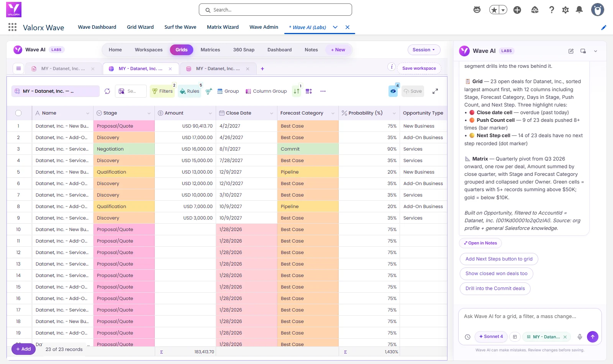Click the + Add record button

click(x=23, y=349)
